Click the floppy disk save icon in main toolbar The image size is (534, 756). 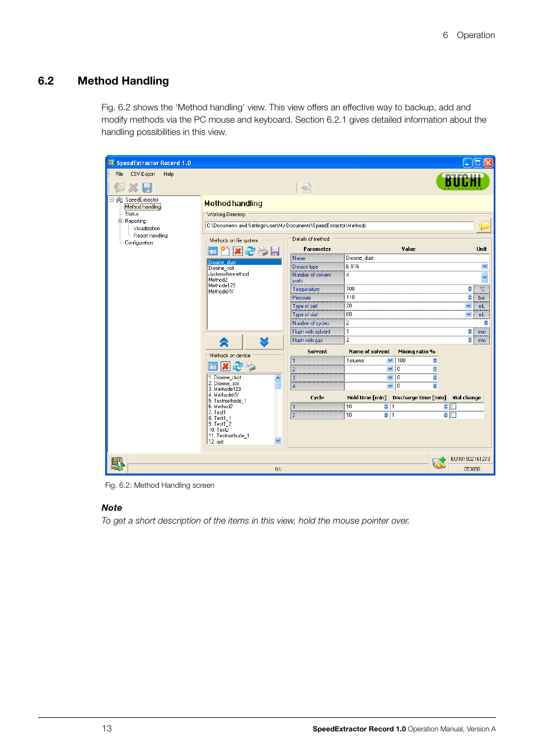(x=147, y=188)
